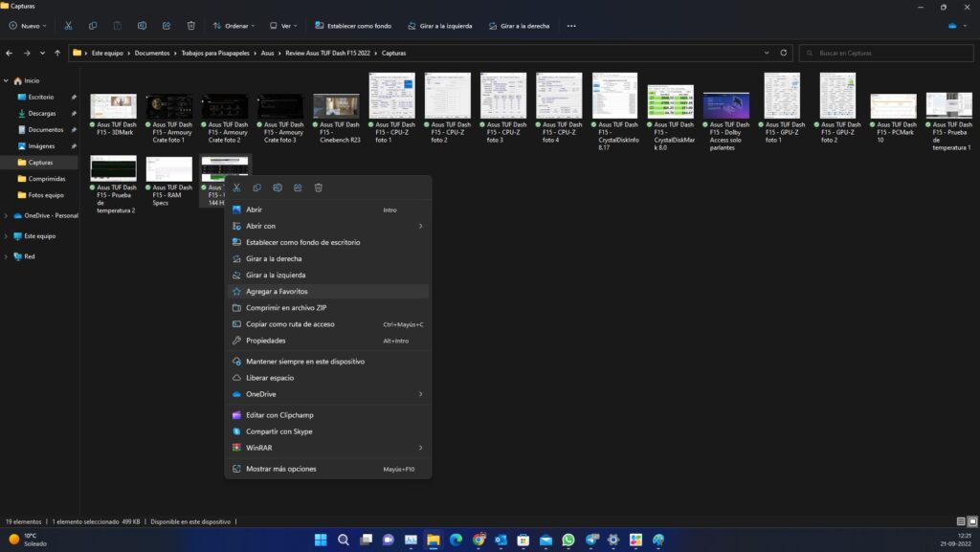This screenshot has height=552, width=980.
Task: Click the copy icon in the Explorer toolbar
Action: tap(93, 26)
